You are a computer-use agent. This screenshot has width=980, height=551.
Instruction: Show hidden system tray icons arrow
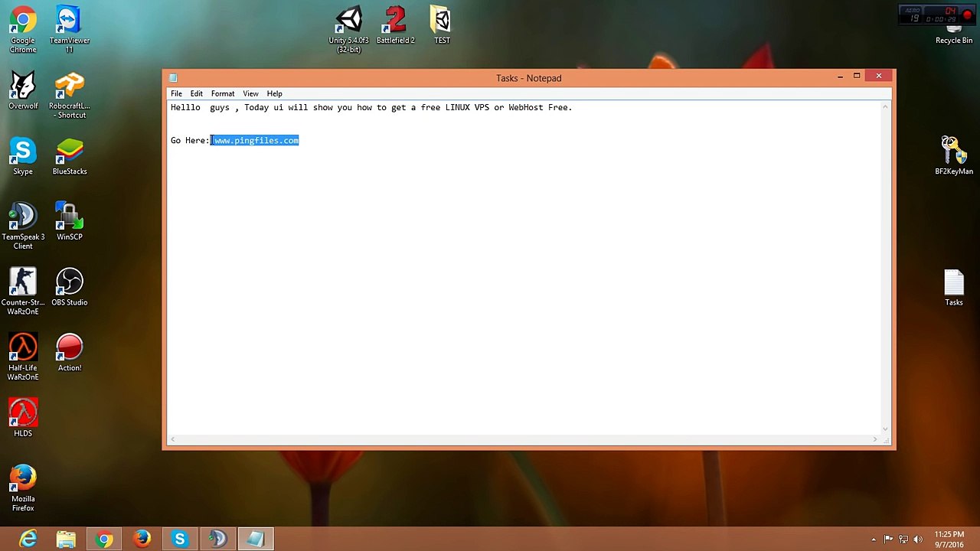tap(874, 540)
